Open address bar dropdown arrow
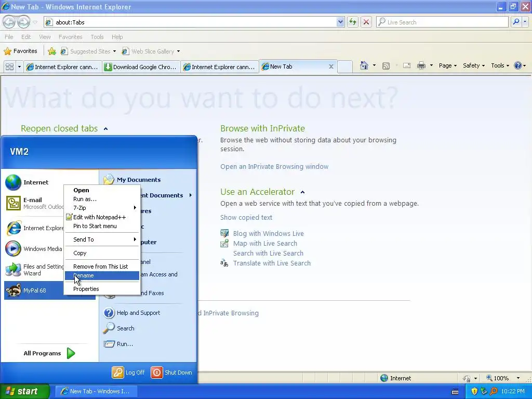Screen dimensions: 532x399 [340, 22]
